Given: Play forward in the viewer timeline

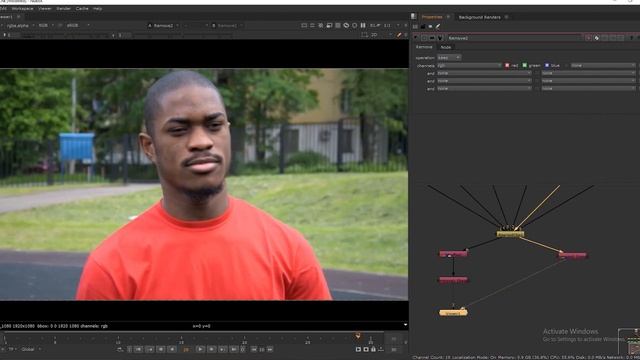Looking at the screenshot, I should (200, 349).
